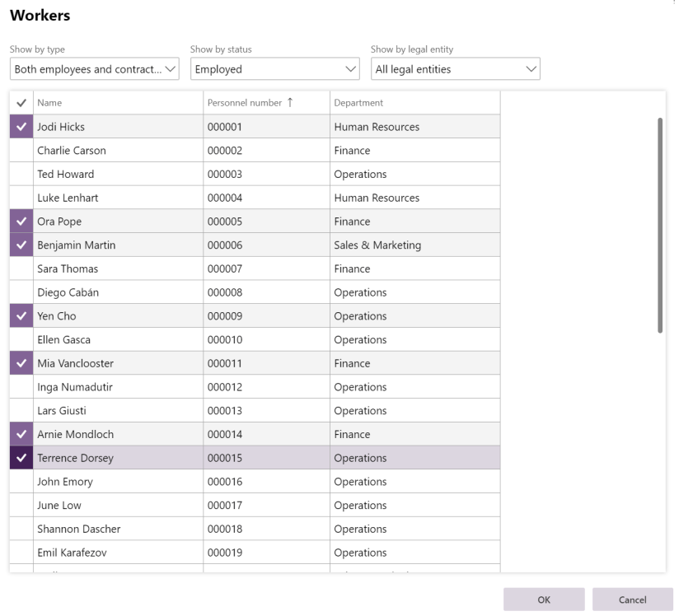Deselect the Ora Pope row checkbox
The height and width of the screenshot is (616, 679).
[21, 222]
